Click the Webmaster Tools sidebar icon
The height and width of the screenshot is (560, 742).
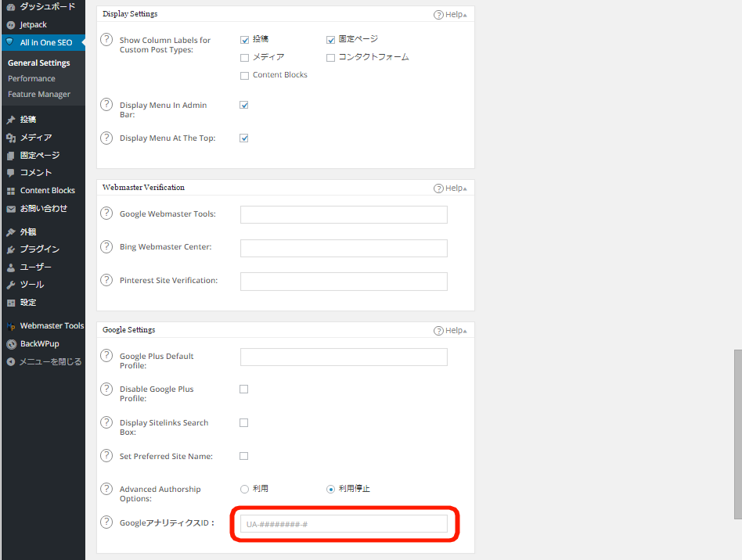coord(11,326)
